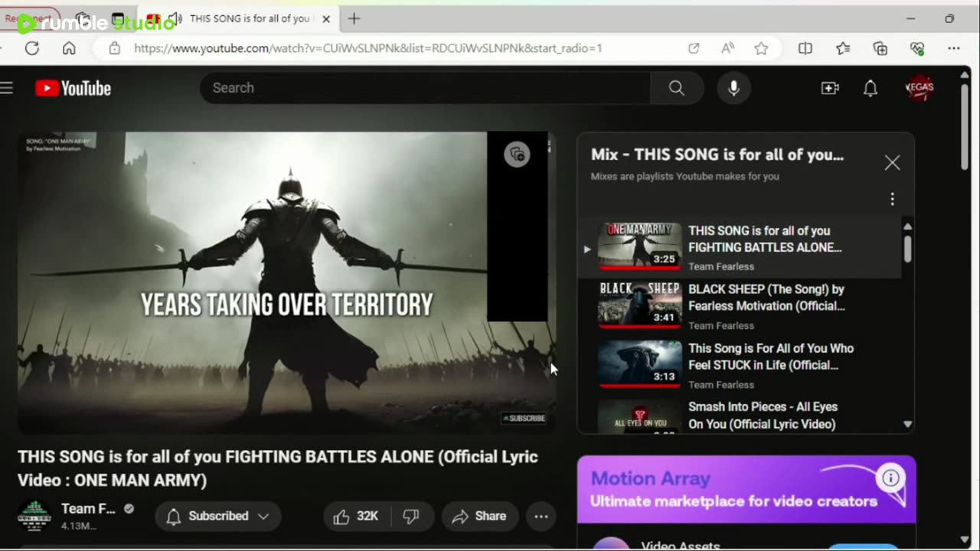This screenshot has width=980, height=551.
Task: Open YouTube notifications bell
Action: tap(871, 88)
